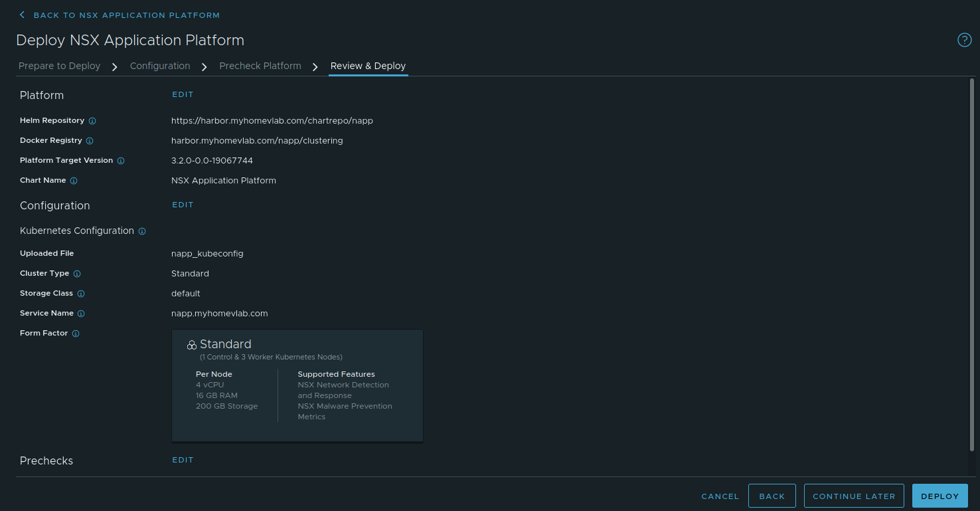Click the vertical scrollbar on the right
Viewport: 980px width, 511px height.
point(972,266)
